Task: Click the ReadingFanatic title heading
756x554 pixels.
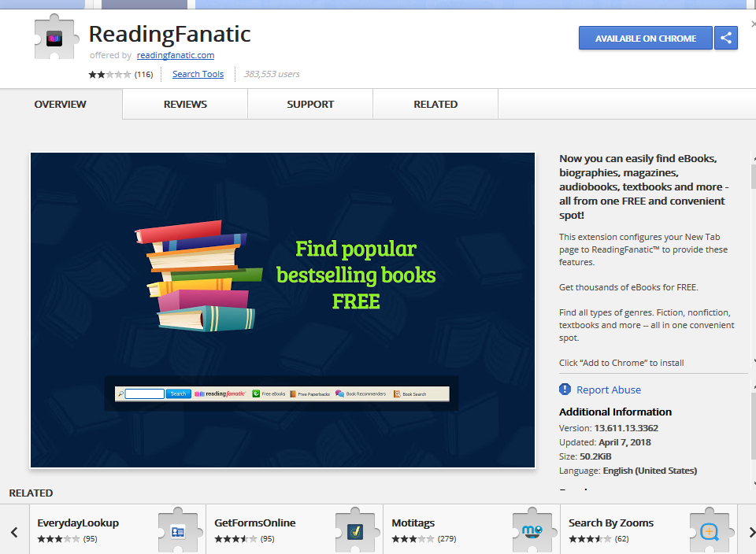Action: click(x=170, y=34)
